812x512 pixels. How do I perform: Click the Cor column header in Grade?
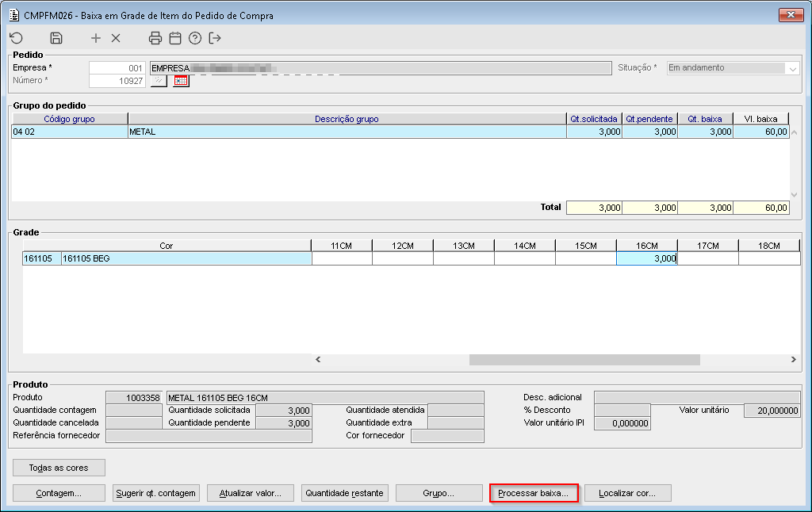pyautogui.click(x=167, y=246)
